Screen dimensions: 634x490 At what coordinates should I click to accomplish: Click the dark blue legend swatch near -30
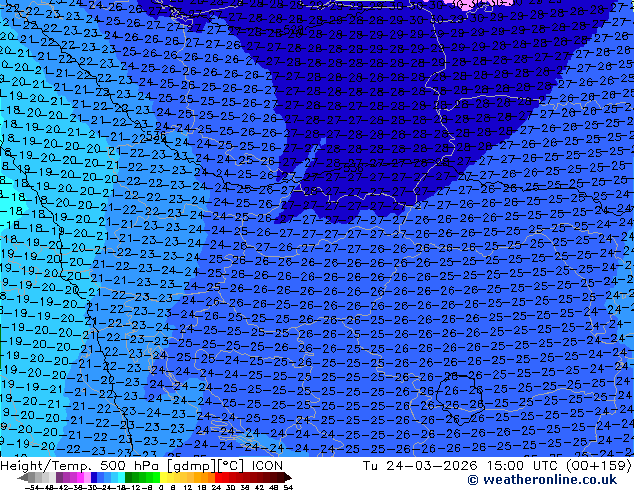pyautogui.click(x=94, y=477)
